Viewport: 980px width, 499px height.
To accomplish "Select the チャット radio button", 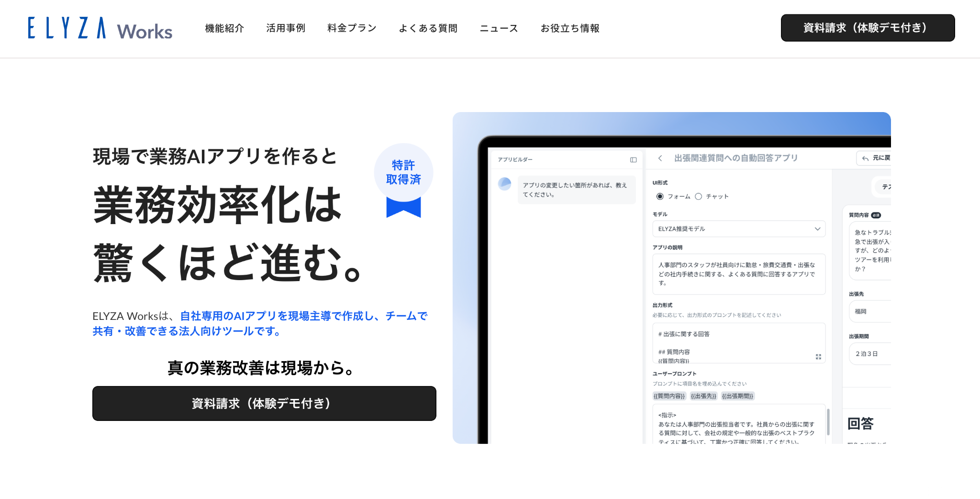I will click(x=698, y=196).
